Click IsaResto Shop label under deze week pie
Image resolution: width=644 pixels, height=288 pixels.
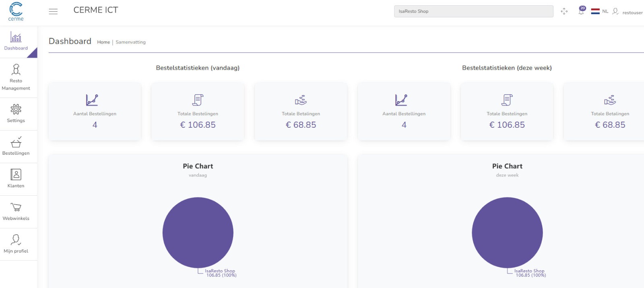[529, 271]
